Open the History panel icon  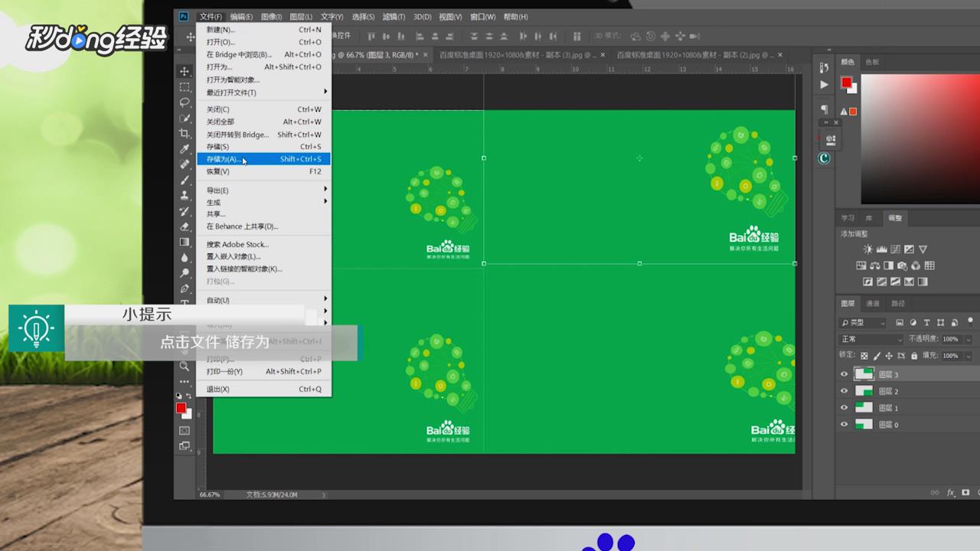[825, 68]
